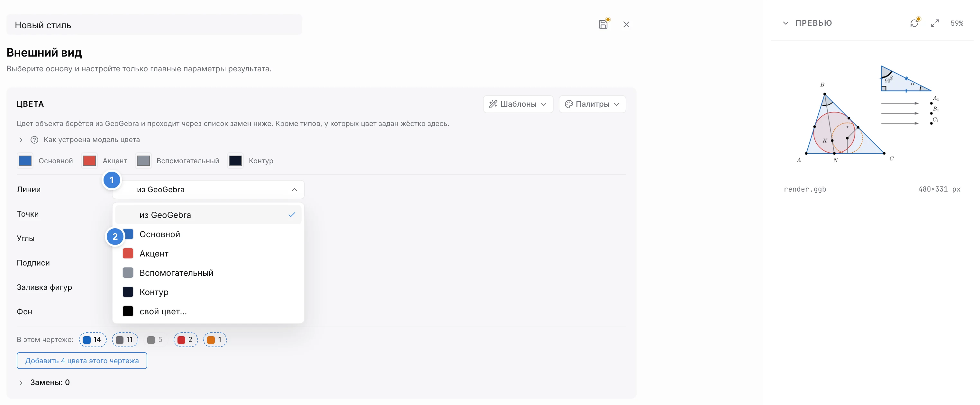Click the blue color chip with 14
Screen dimensions: 980x405
(93, 340)
